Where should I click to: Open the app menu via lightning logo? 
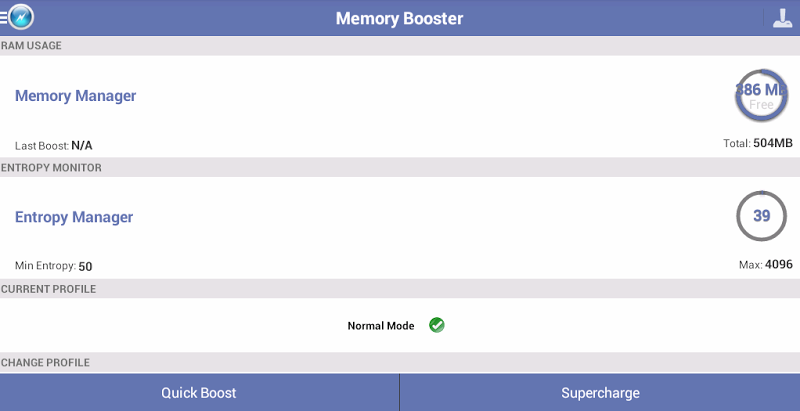point(21,17)
